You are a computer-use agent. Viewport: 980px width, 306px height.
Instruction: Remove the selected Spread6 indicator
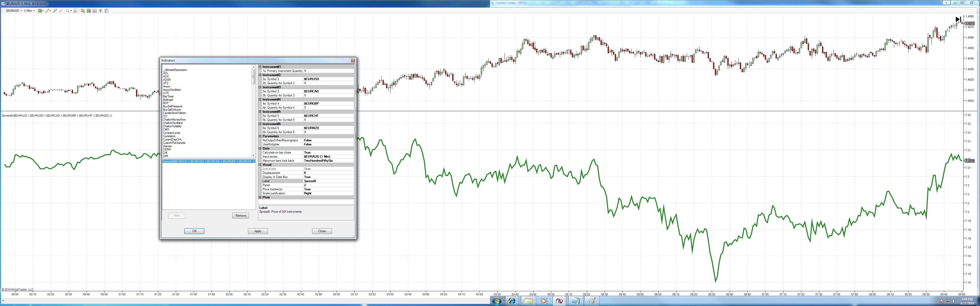[x=241, y=215]
